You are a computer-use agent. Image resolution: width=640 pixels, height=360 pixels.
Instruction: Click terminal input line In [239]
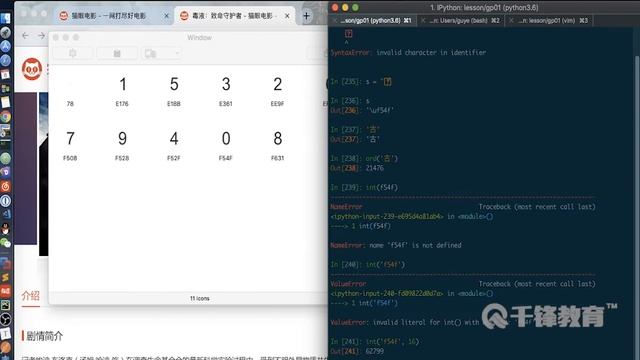point(364,187)
